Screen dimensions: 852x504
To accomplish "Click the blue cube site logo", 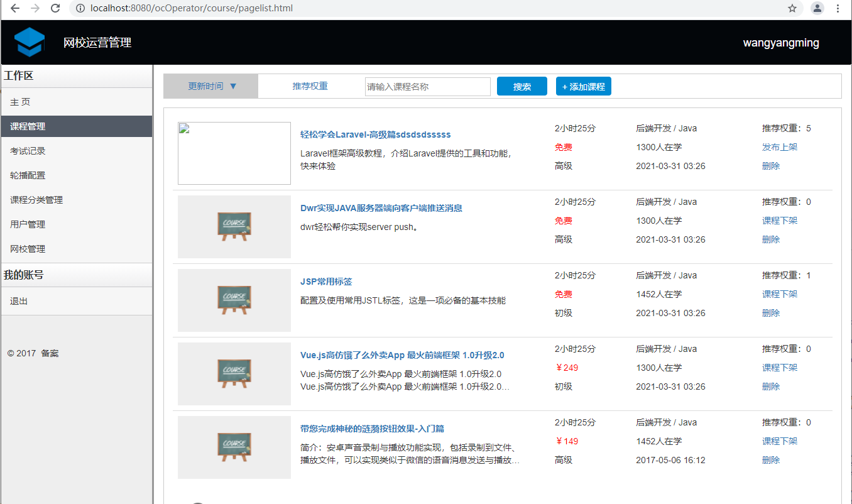I will click(x=30, y=43).
